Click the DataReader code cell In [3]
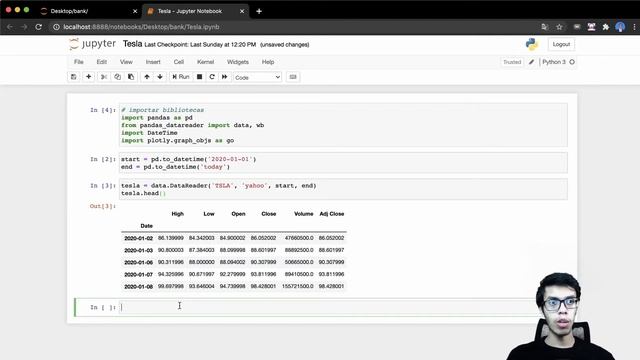This screenshot has height=360, width=640. (x=343, y=189)
